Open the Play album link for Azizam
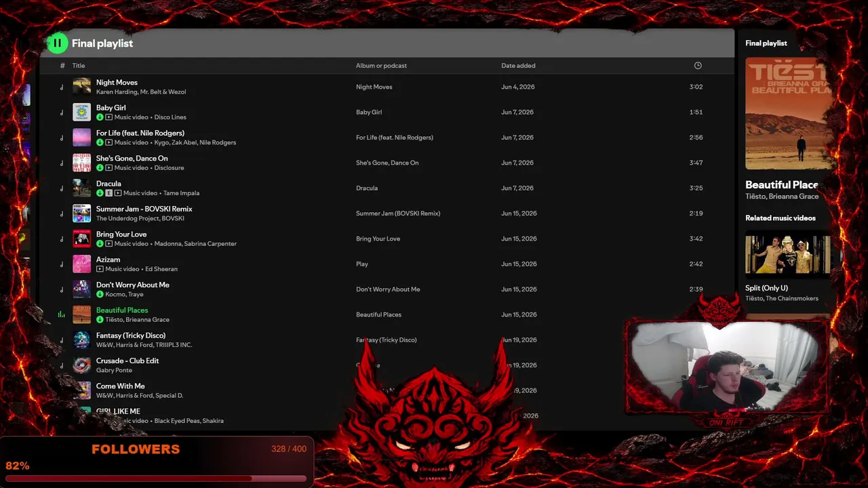Image resolution: width=868 pixels, height=488 pixels. tap(362, 264)
